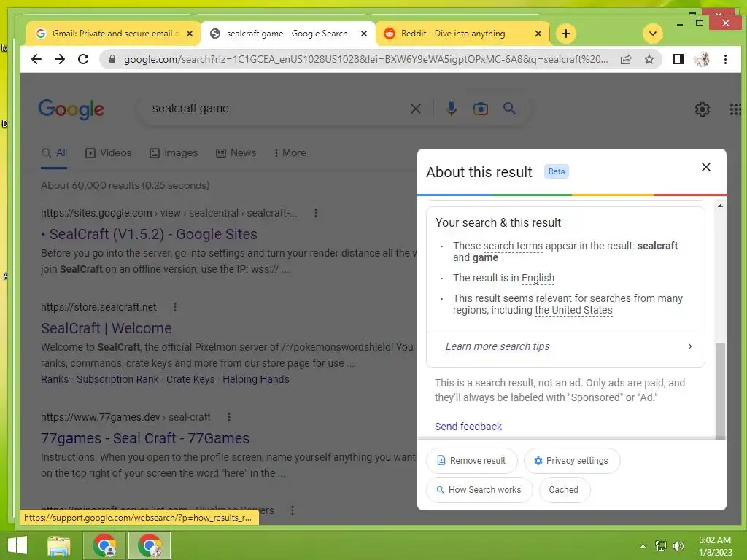Open File Explorer from the taskbar
Image resolution: width=747 pixels, height=560 pixels.
[x=59, y=545]
